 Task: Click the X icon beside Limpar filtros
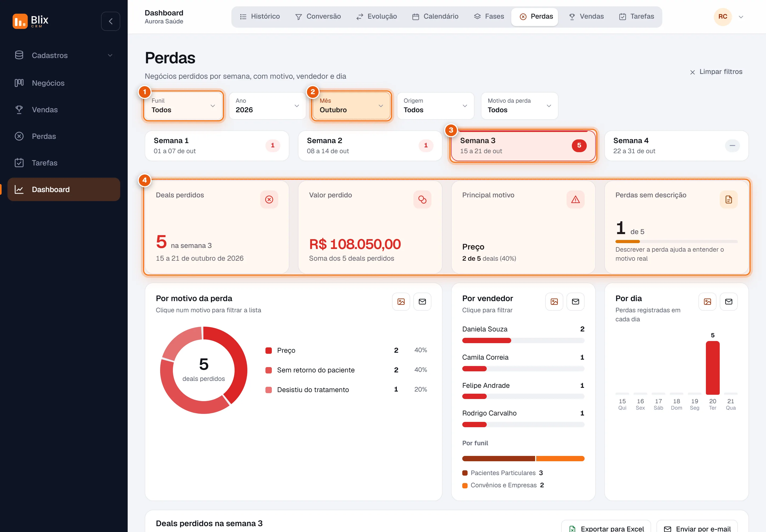(692, 72)
